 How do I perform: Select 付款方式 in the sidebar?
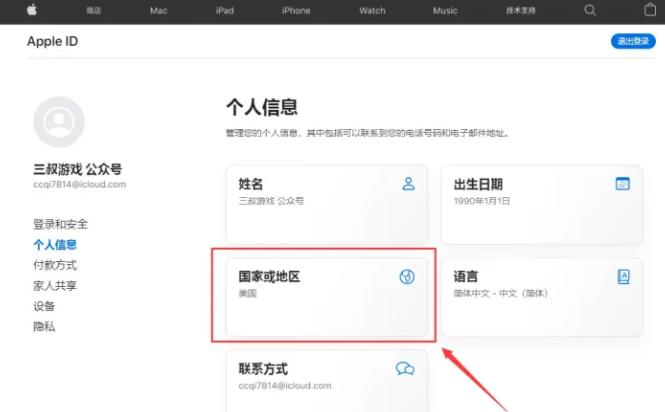coord(55,265)
